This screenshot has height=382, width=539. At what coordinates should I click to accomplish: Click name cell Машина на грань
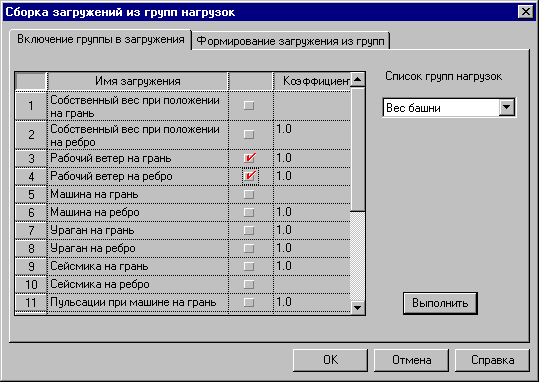(138, 194)
